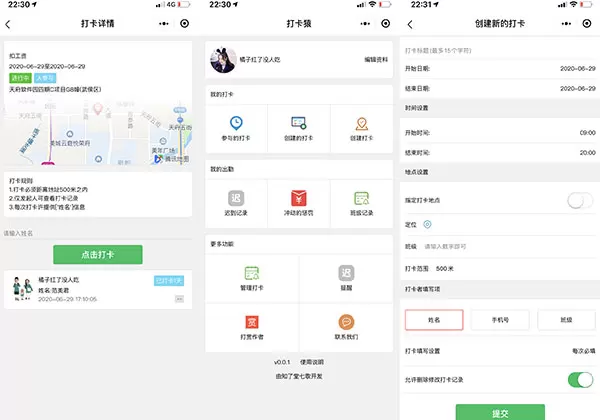Tap the 创建打卡 location pin icon

click(362, 124)
